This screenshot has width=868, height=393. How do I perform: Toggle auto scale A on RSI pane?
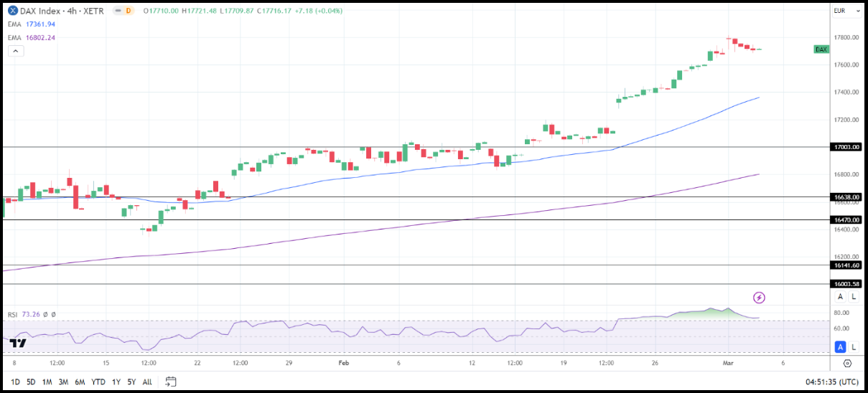pyautogui.click(x=840, y=347)
